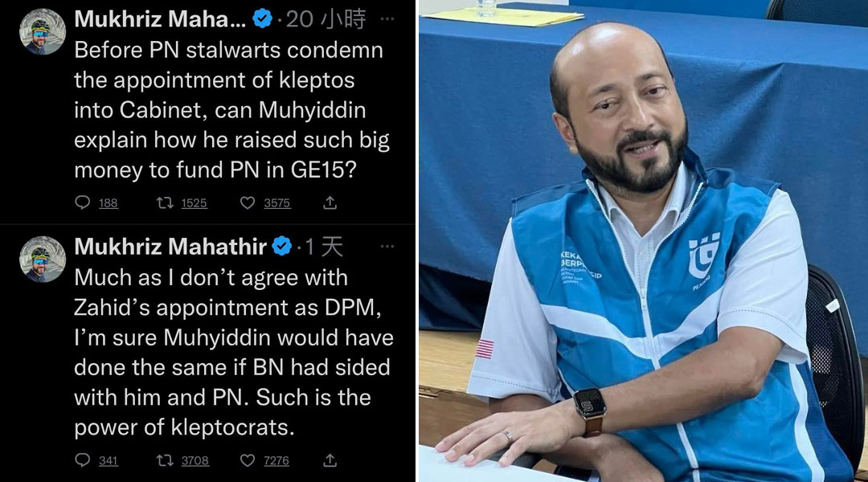Click reply icon on GE15 funding tweet

(83, 202)
